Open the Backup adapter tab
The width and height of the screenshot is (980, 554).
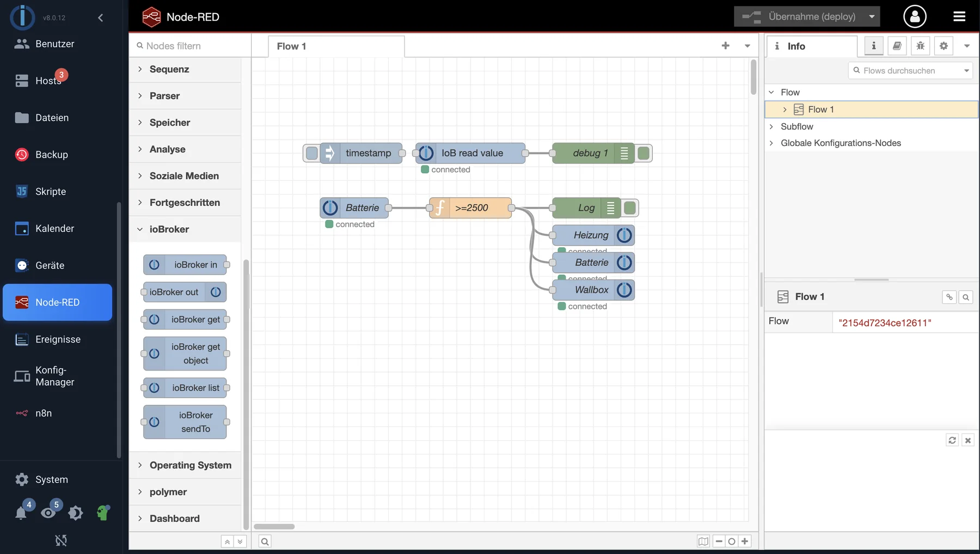click(x=57, y=155)
